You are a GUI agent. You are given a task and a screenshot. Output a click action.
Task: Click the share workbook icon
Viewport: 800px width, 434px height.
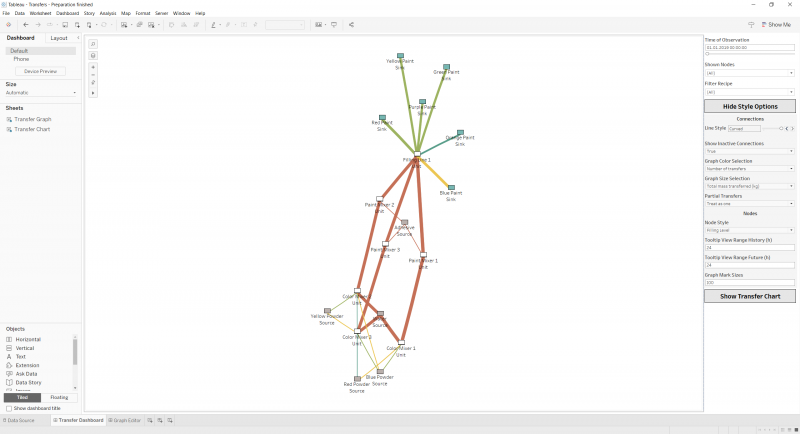352,24
